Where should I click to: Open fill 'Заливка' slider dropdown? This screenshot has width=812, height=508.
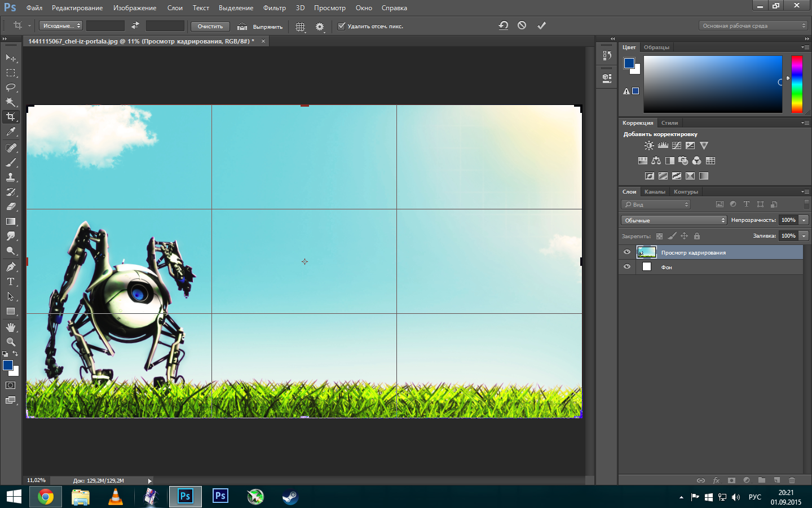click(804, 236)
